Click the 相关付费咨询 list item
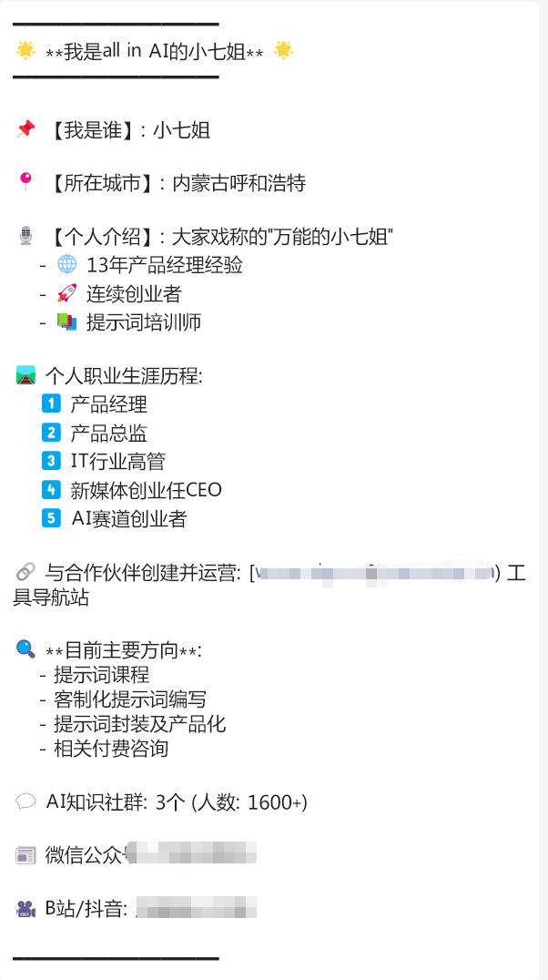Image resolution: width=548 pixels, height=980 pixels. coord(111,749)
